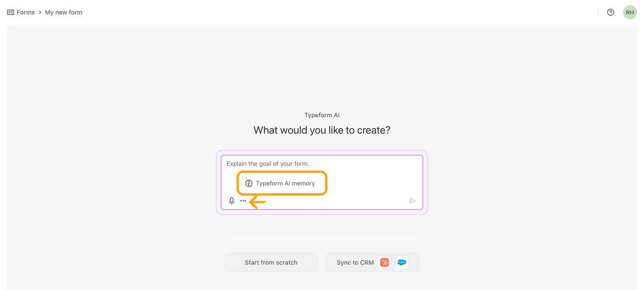The width and height of the screenshot is (644, 290).
Task: Open the help question mark icon
Action: click(x=610, y=12)
